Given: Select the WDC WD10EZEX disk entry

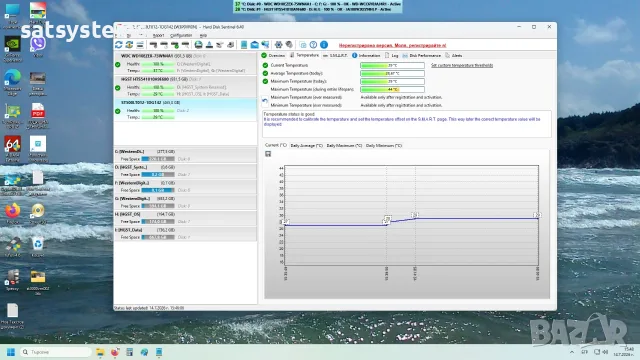Looking at the screenshot, I should (x=185, y=63).
